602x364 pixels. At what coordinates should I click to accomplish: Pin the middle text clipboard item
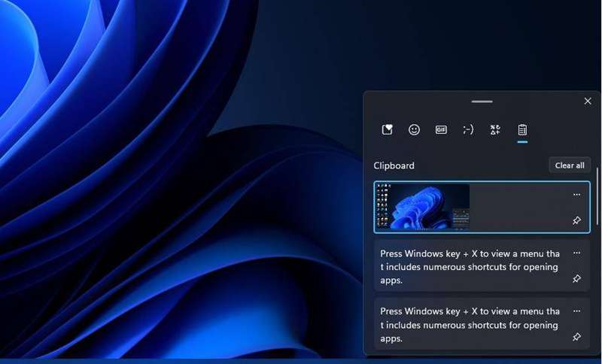coord(576,279)
